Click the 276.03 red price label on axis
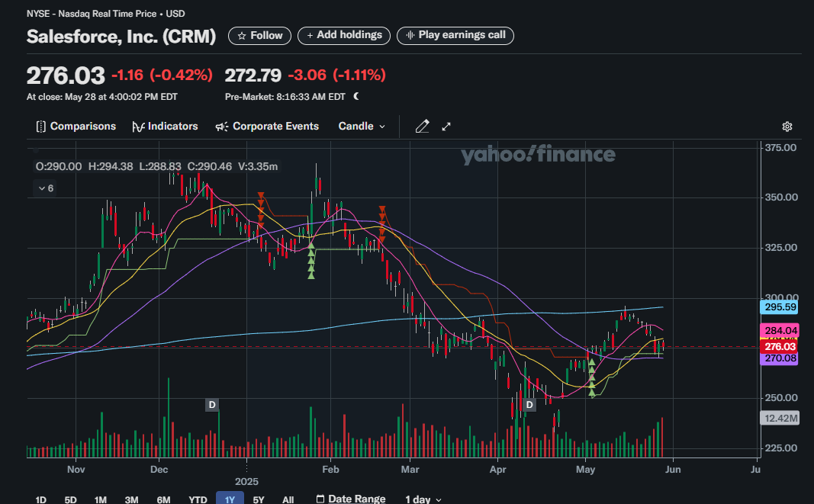This screenshot has width=814, height=504. click(x=780, y=346)
